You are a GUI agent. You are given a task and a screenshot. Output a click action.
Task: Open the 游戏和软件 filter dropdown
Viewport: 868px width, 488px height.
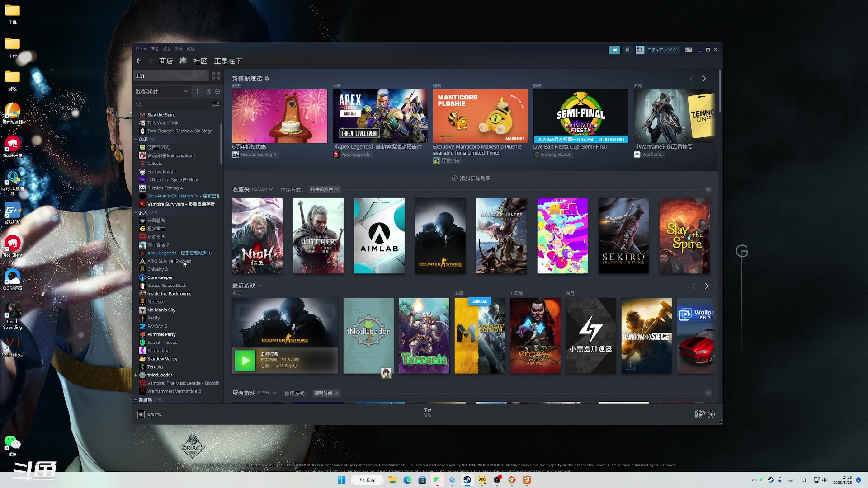coord(162,91)
